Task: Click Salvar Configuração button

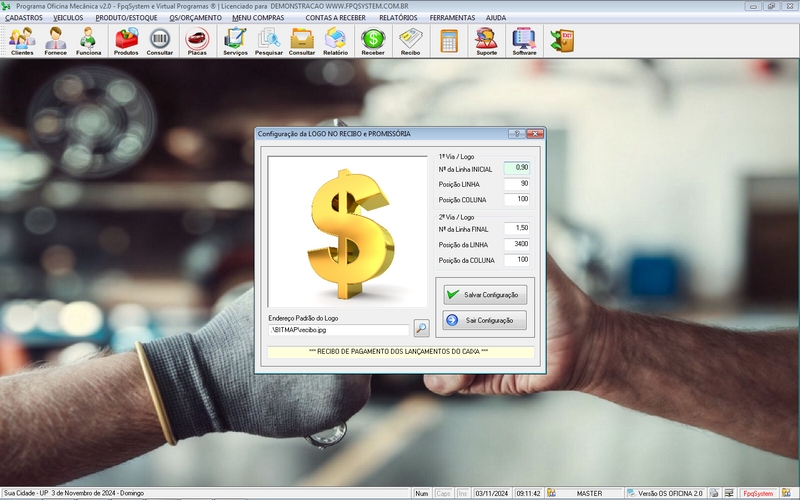Action: tap(484, 295)
